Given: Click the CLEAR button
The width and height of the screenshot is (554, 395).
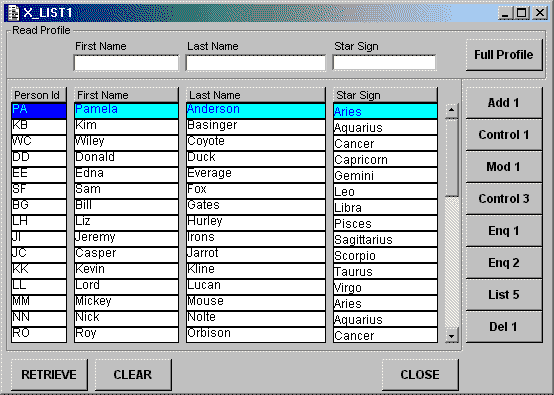Looking at the screenshot, I should (x=133, y=375).
